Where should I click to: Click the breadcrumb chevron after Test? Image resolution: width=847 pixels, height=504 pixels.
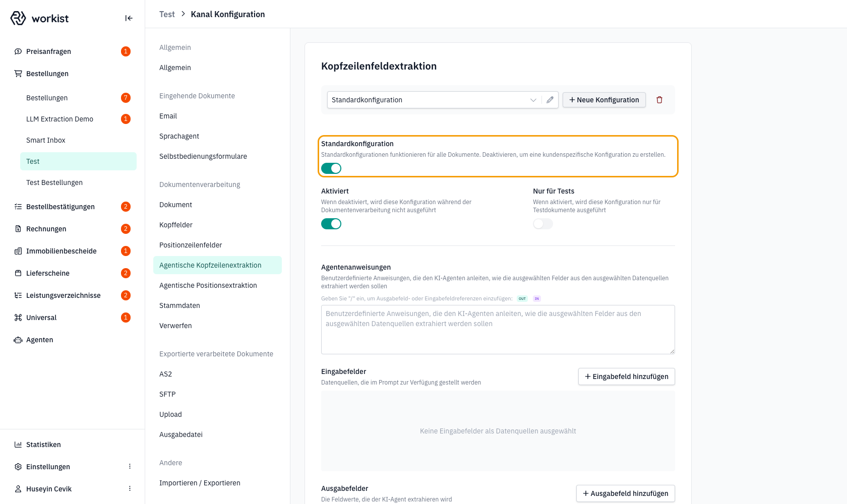(183, 14)
